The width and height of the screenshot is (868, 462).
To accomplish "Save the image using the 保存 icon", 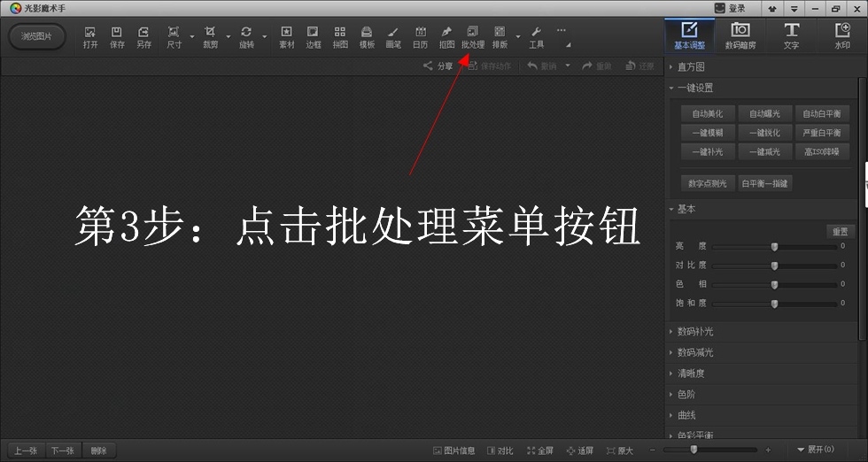I will [x=117, y=36].
